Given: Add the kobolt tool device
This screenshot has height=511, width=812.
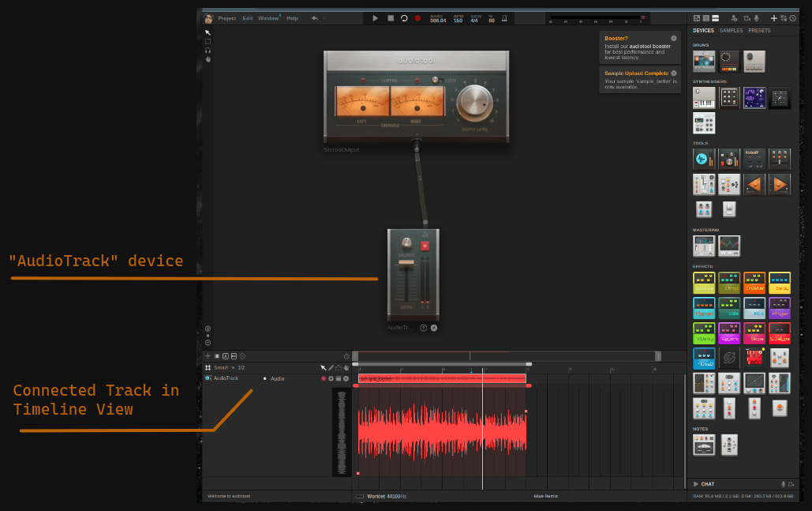Looking at the screenshot, I should coord(754,159).
